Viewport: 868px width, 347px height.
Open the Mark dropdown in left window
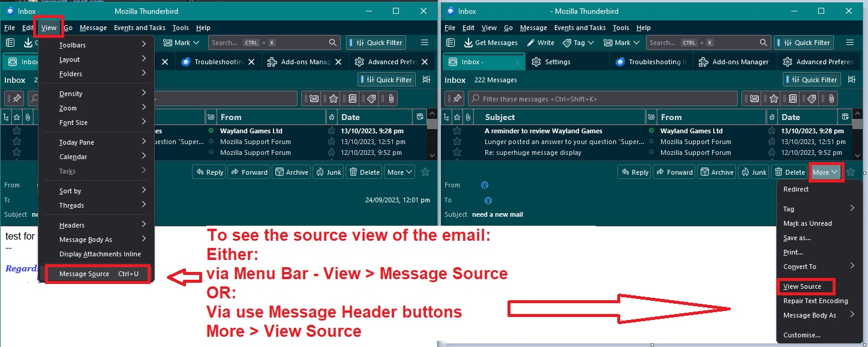(181, 43)
